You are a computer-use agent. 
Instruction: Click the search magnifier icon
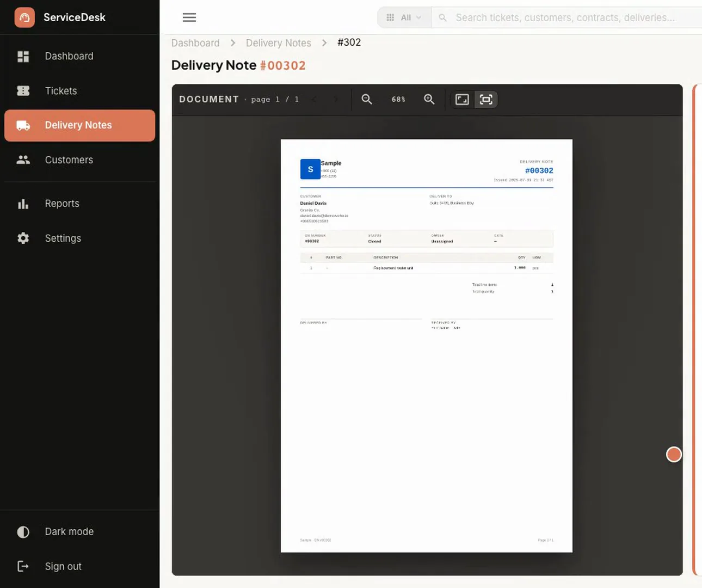[x=443, y=17]
